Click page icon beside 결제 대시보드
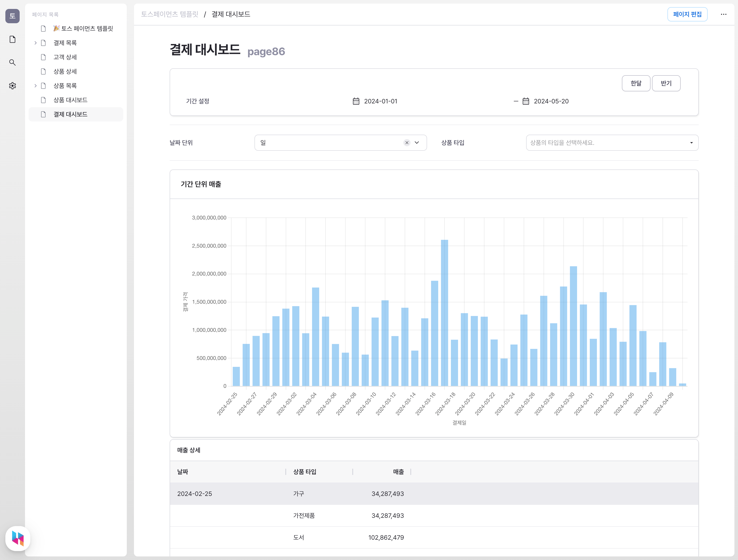The width and height of the screenshot is (738, 560). 43,114
